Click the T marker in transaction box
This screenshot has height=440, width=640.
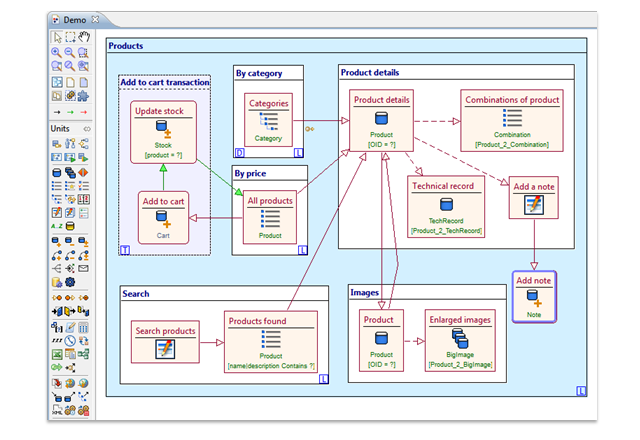125,250
